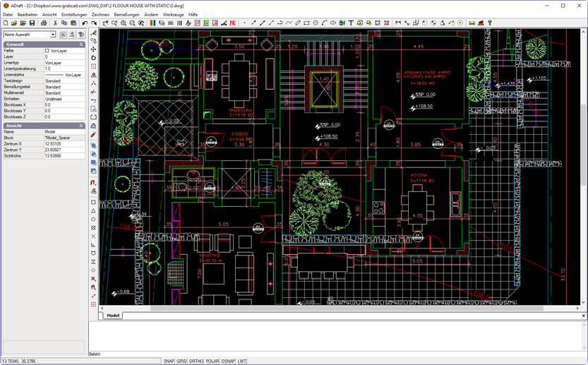Open the Ändern menu
The width and height of the screenshot is (588, 365).
[x=151, y=15]
